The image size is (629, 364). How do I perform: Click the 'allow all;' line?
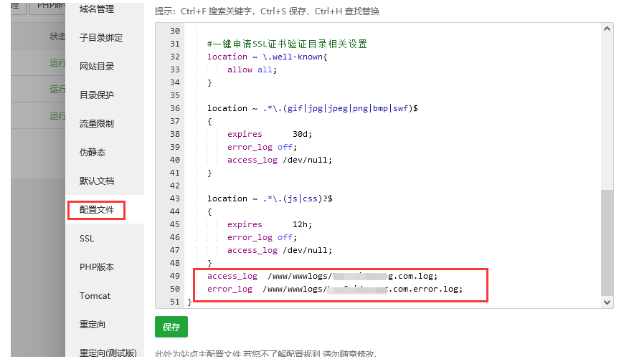pyautogui.click(x=252, y=70)
